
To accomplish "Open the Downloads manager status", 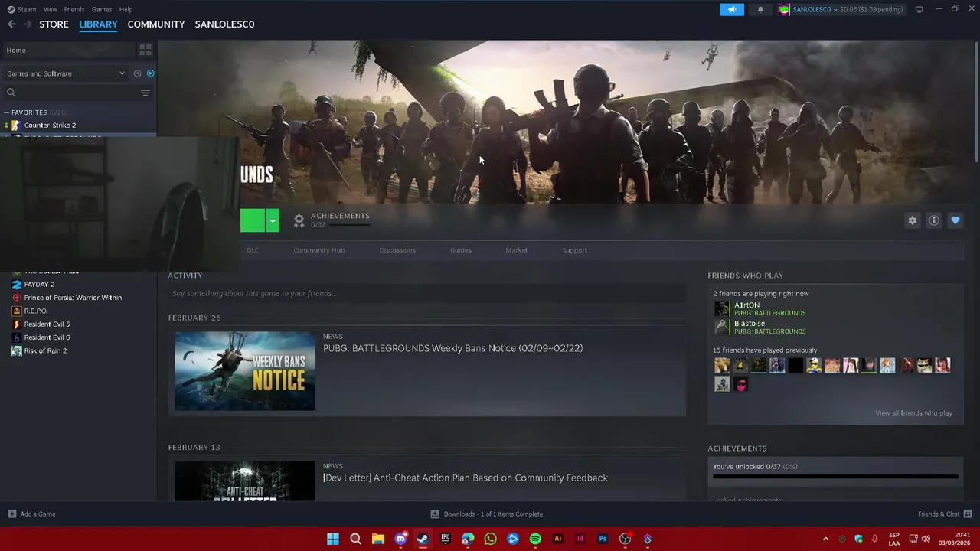I will pyautogui.click(x=487, y=514).
